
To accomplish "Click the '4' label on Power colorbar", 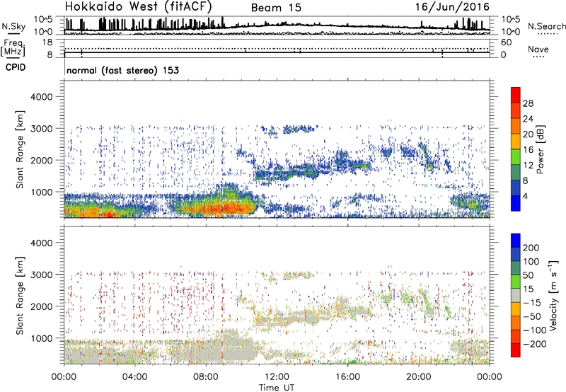I will pos(525,196).
